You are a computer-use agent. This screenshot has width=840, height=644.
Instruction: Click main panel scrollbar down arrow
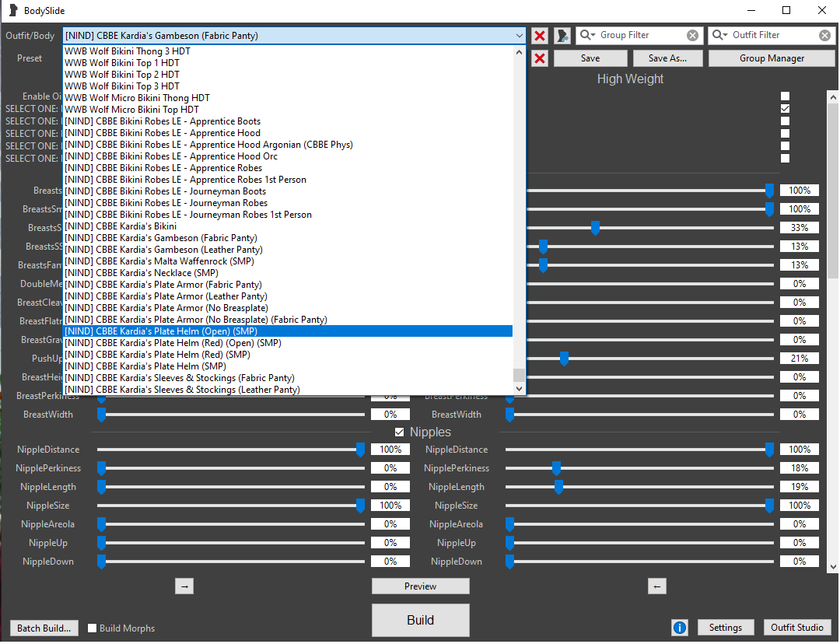click(832, 567)
